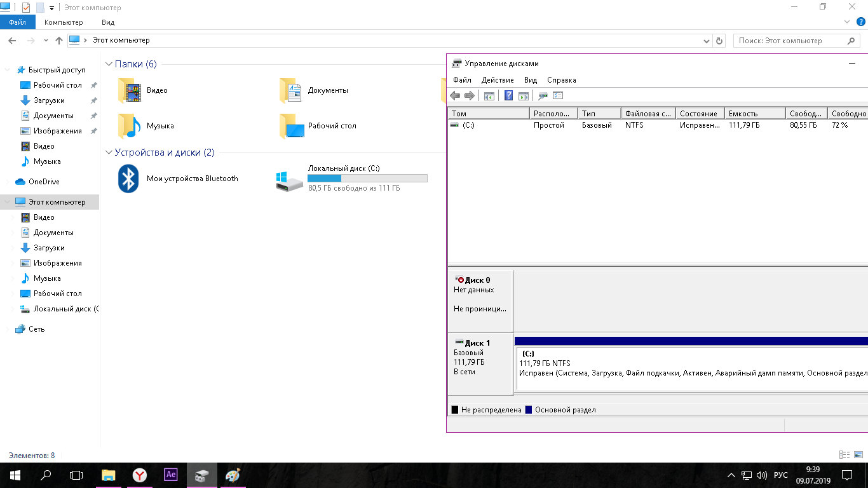The height and width of the screenshot is (488, 868).
Task: Go back with Explorer navigation arrow
Action: pyautogui.click(x=11, y=41)
